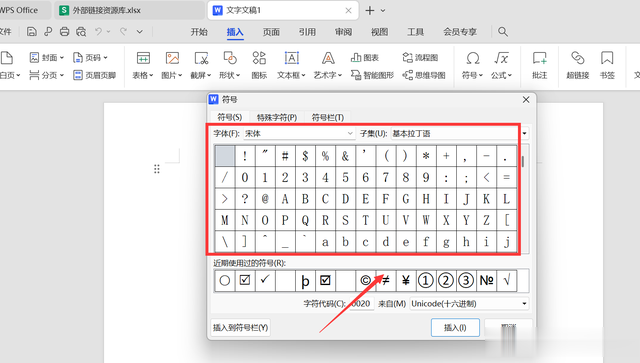Open the 子集 subset dropdown arrow
The width and height of the screenshot is (640, 363).
tap(524, 134)
